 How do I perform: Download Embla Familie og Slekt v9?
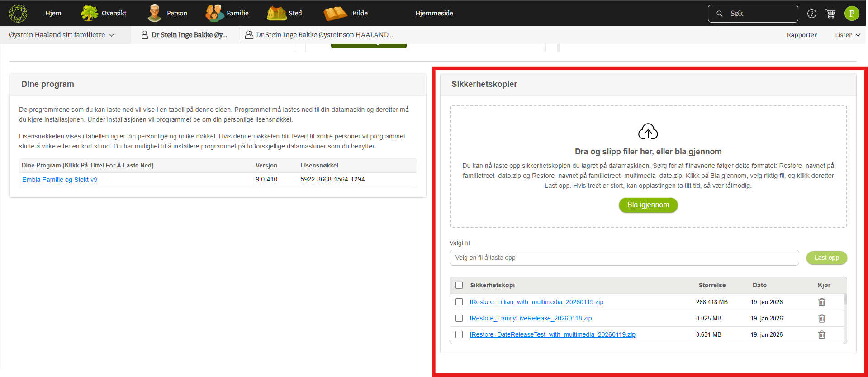60,180
